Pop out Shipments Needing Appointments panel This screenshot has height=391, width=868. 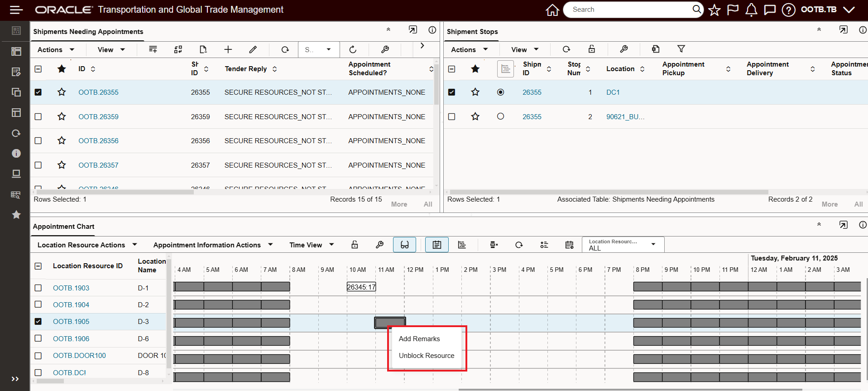coord(412,30)
